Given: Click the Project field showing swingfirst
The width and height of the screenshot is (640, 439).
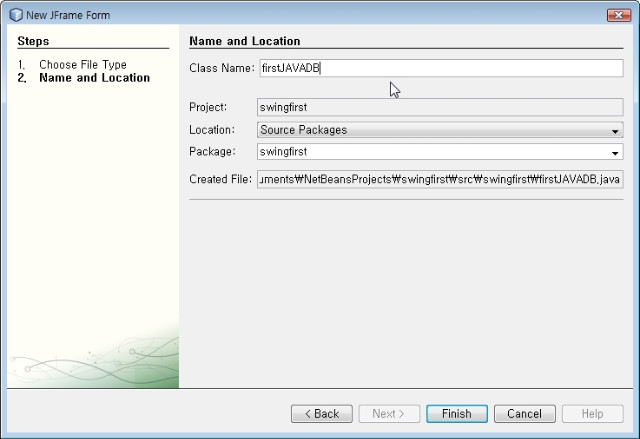Looking at the screenshot, I should tap(440, 107).
